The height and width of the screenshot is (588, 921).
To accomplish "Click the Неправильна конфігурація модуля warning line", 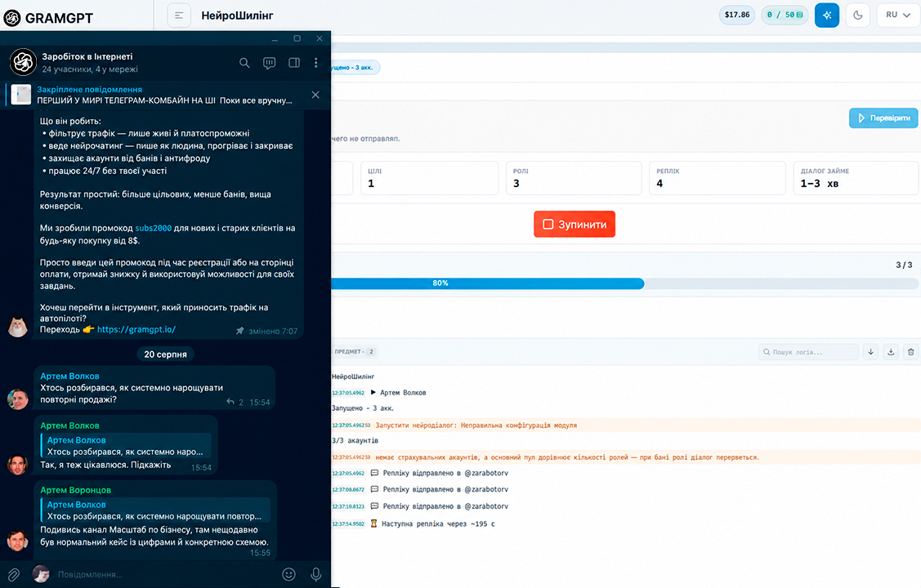I will coord(626,425).
